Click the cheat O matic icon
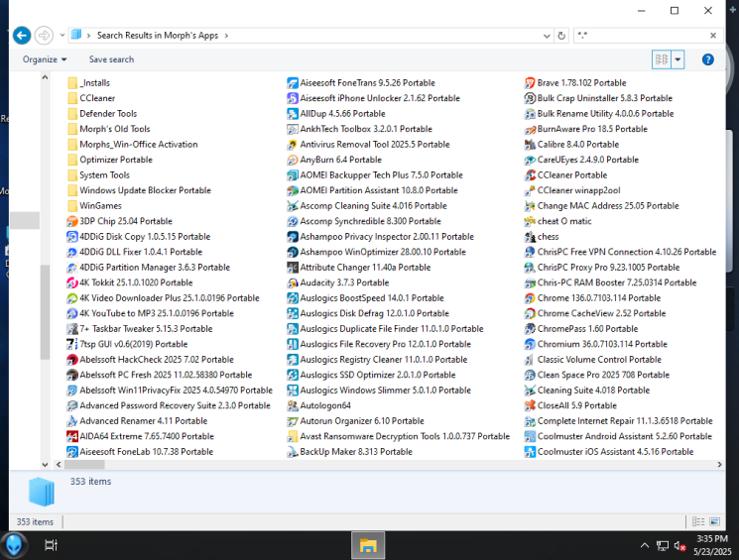 [x=530, y=221]
